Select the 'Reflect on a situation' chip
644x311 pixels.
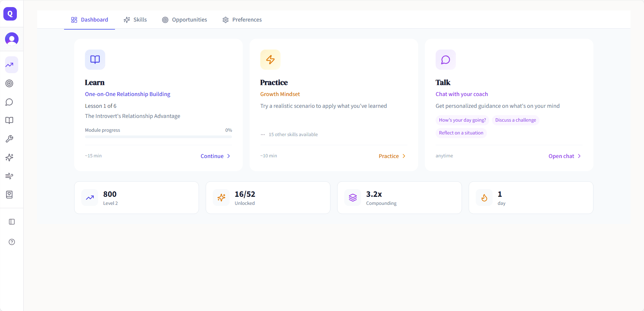click(x=461, y=132)
